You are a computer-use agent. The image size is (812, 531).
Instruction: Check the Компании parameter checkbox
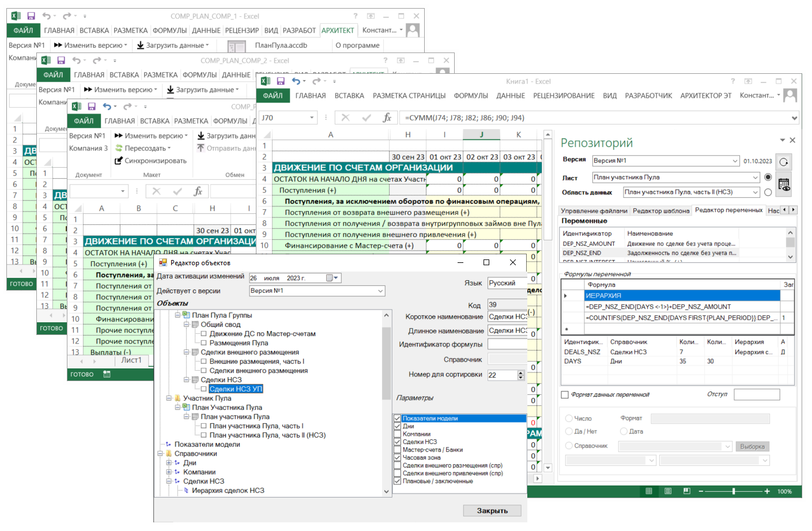point(398,434)
